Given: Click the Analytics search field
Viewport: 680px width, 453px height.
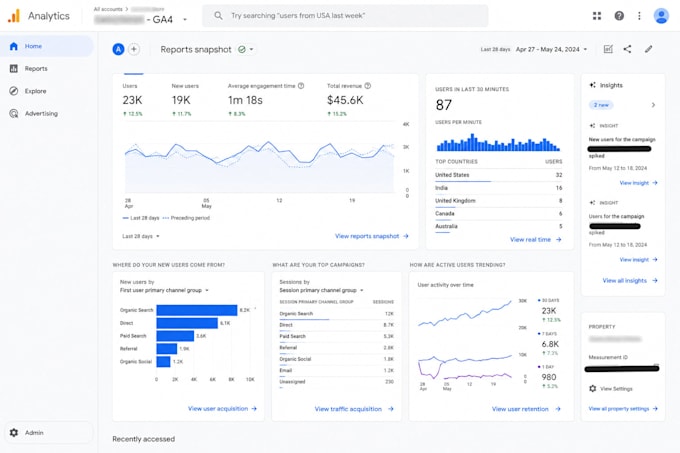Looking at the screenshot, I should click(345, 16).
